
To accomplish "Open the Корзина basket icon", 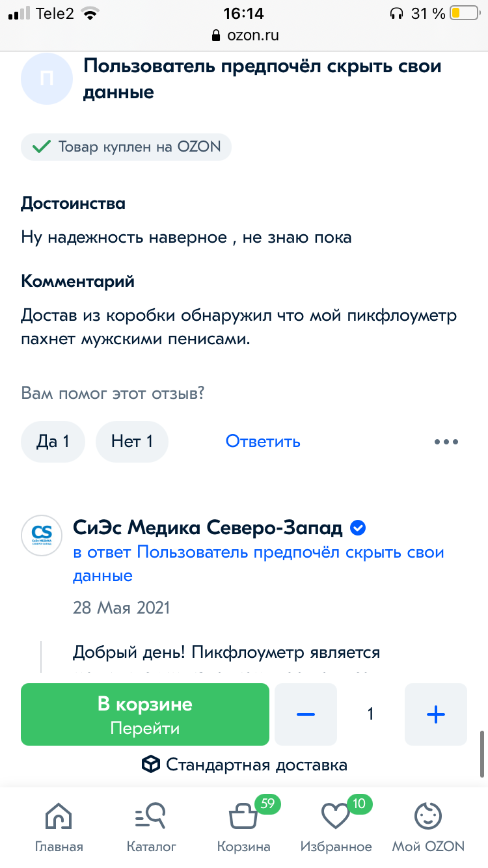I will click(244, 816).
